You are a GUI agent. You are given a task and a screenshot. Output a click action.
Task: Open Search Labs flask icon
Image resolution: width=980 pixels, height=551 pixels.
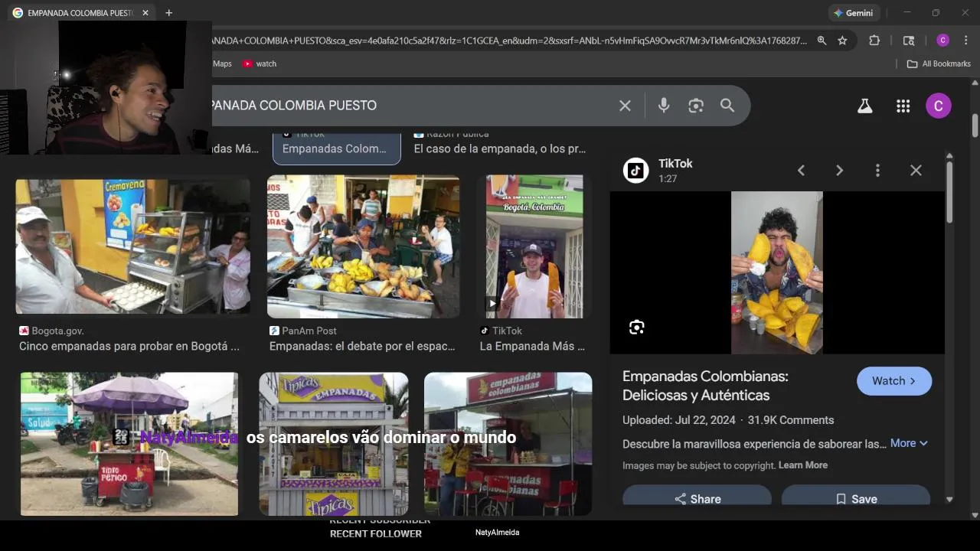[864, 106]
